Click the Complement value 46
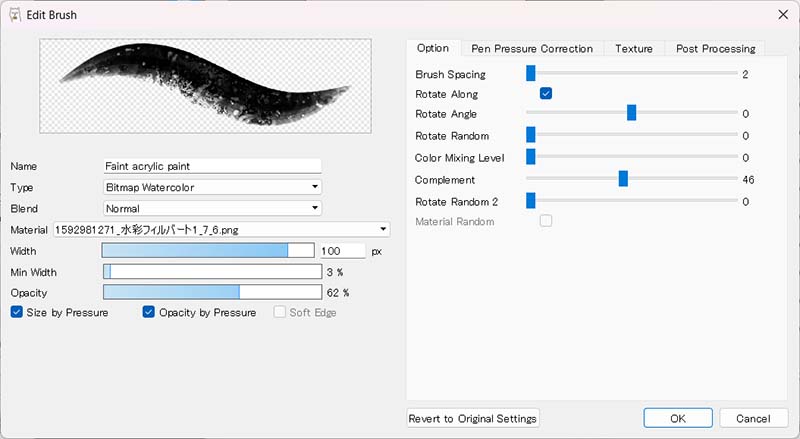This screenshot has width=800, height=439. coord(748,180)
